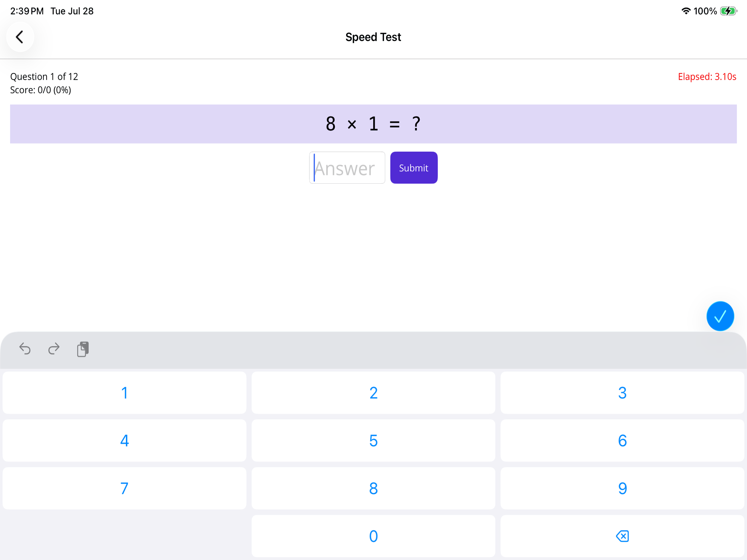Image resolution: width=747 pixels, height=560 pixels.
Task: Tap the 100% battery percentage text
Action: 705,11
